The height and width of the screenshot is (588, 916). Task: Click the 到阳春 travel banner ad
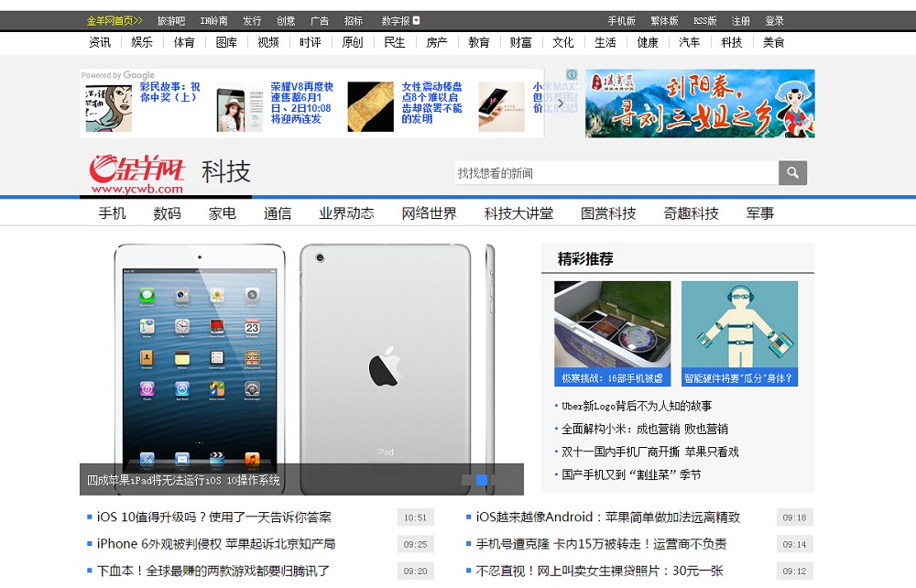coord(700,103)
